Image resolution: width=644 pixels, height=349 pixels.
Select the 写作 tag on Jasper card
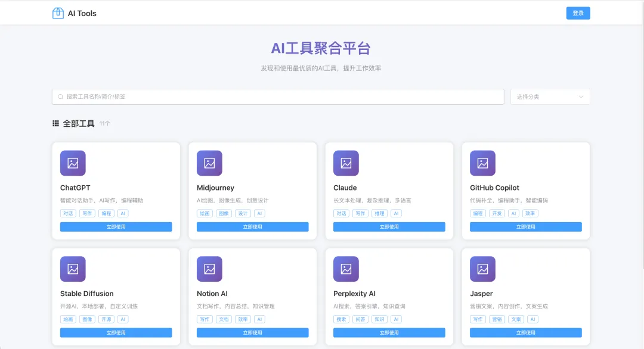478,319
